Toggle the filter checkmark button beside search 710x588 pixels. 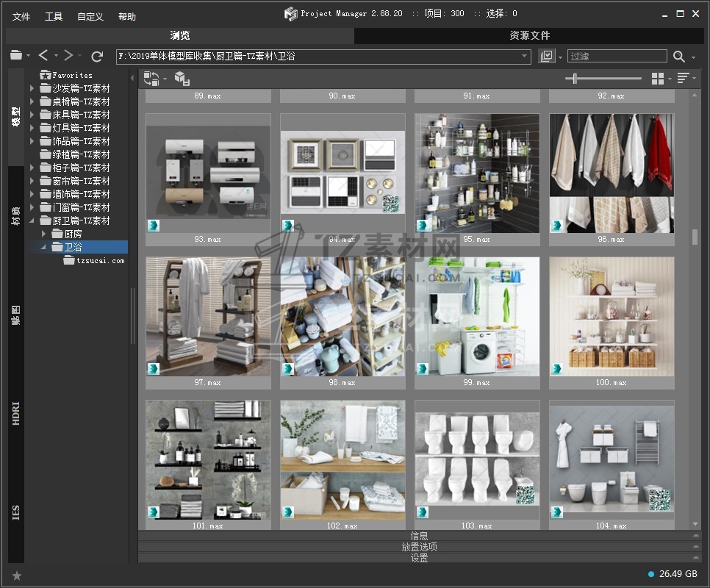click(546, 57)
